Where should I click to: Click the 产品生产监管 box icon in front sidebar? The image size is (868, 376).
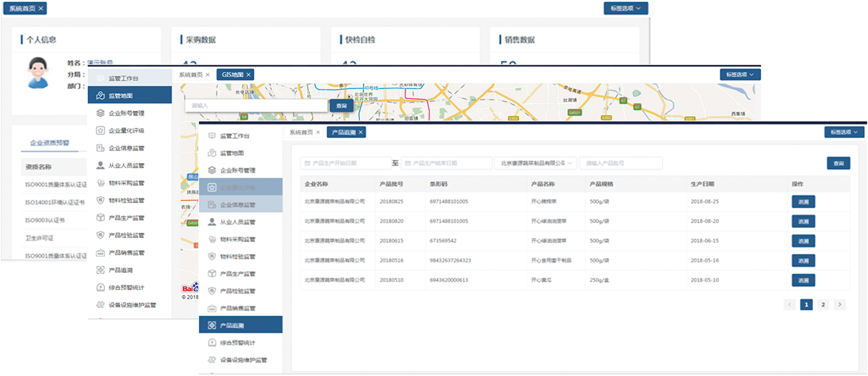pyautogui.click(x=212, y=273)
